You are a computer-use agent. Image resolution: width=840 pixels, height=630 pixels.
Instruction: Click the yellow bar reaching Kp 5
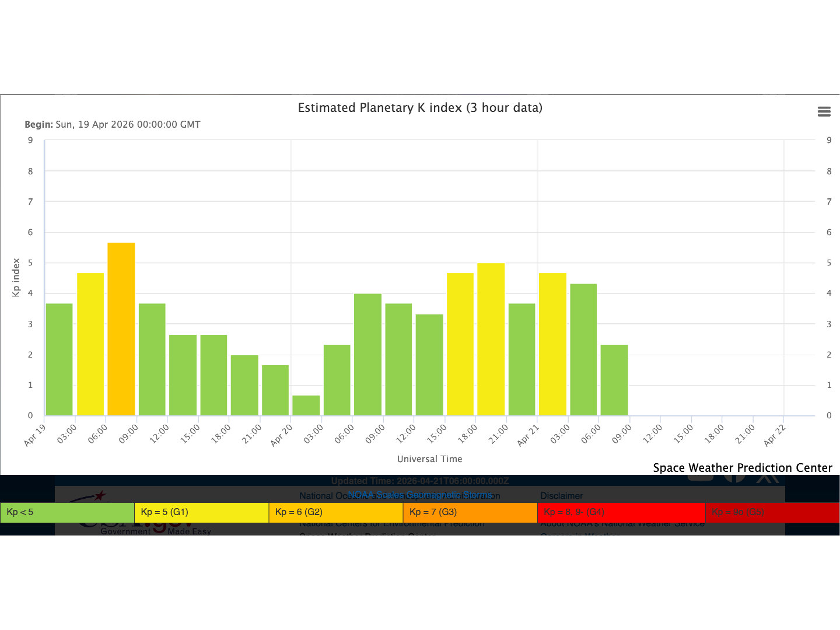[x=491, y=339]
